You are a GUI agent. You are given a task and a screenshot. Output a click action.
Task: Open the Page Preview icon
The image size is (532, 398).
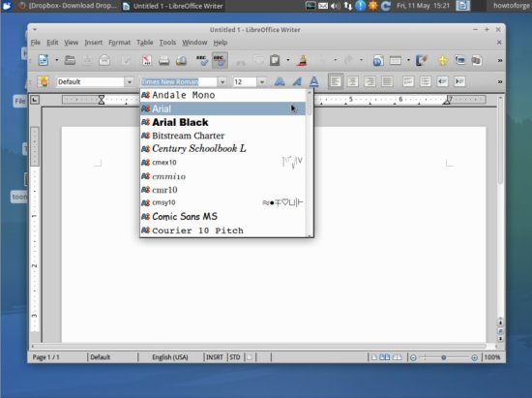coord(181,60)
